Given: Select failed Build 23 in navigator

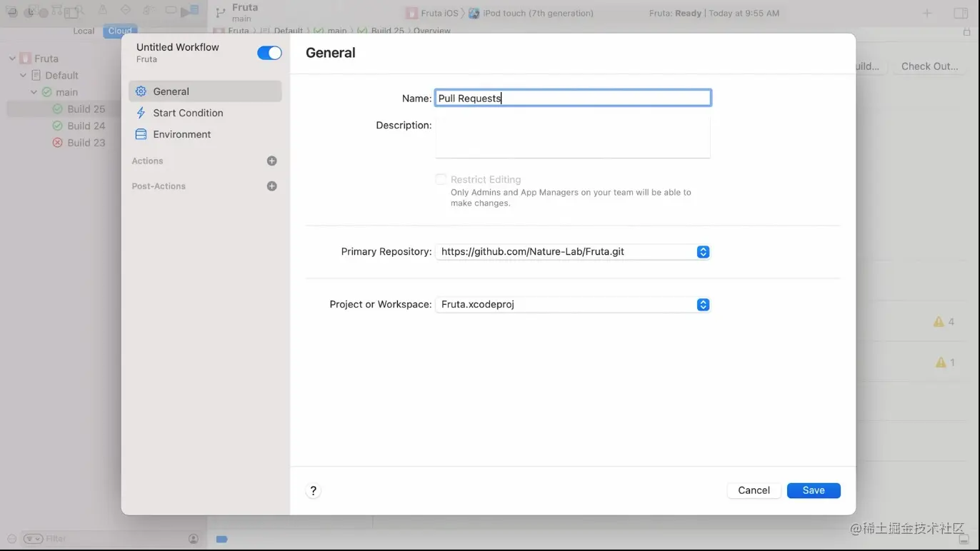Looking at the screenshot, I should (79, 143).
